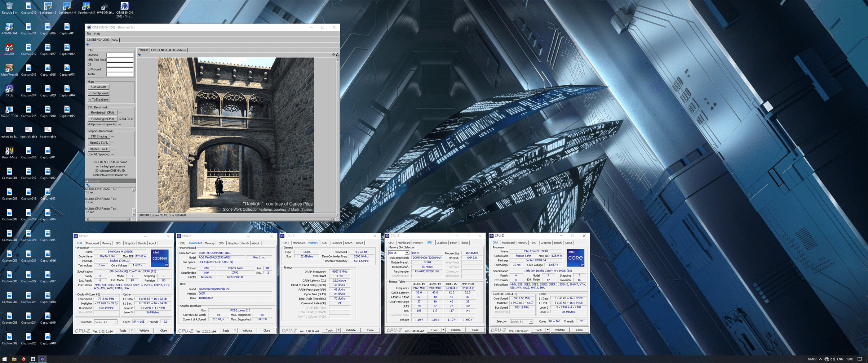Click the move/pan icon in CINEBENCH picture view
Image resolution: width=868 pixels, height=363 pixels.
tap(333, 55)
